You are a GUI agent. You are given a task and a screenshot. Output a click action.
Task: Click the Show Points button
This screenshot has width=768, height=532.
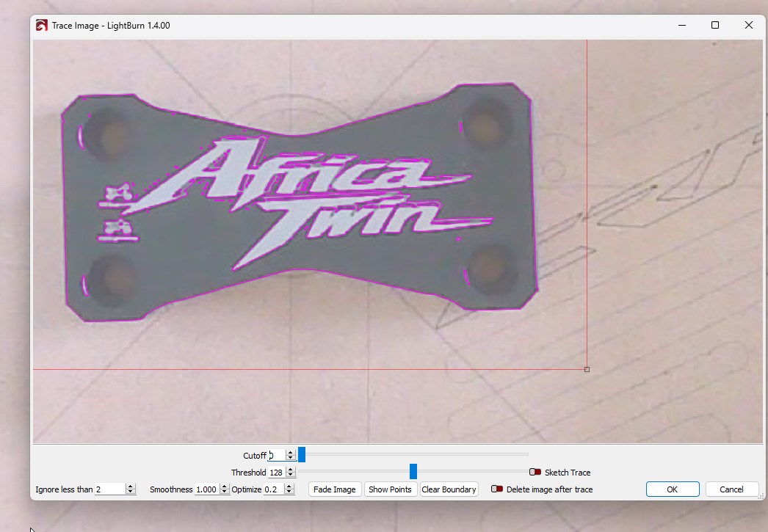(x=390, y=489)
